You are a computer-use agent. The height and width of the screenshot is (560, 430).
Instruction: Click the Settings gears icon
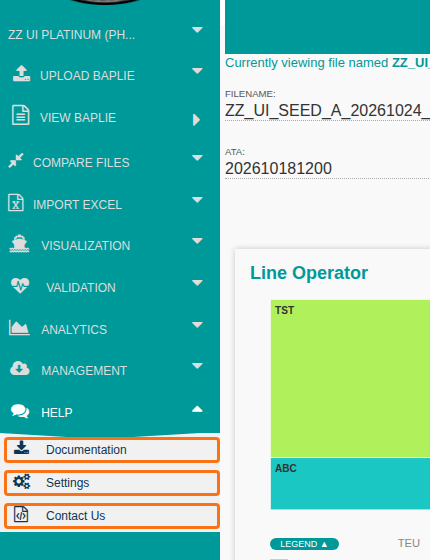[x=22, y=481]
